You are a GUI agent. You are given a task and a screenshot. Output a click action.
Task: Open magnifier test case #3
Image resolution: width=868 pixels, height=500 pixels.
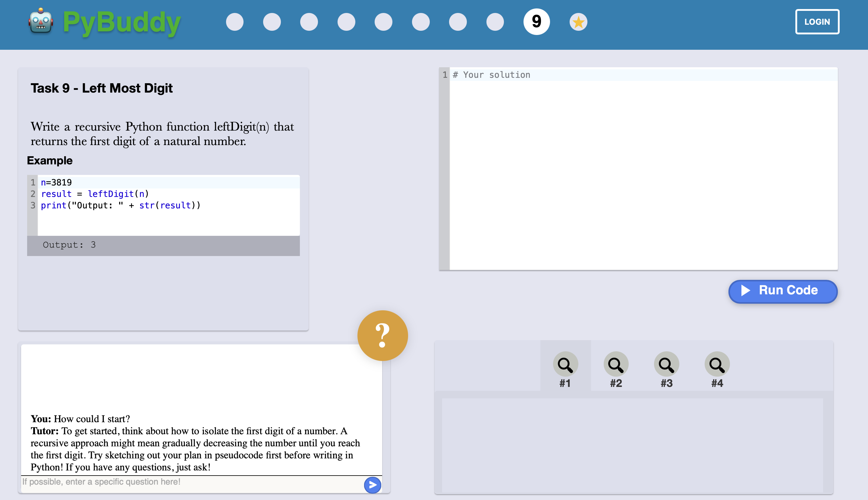(x=666, y=364)
